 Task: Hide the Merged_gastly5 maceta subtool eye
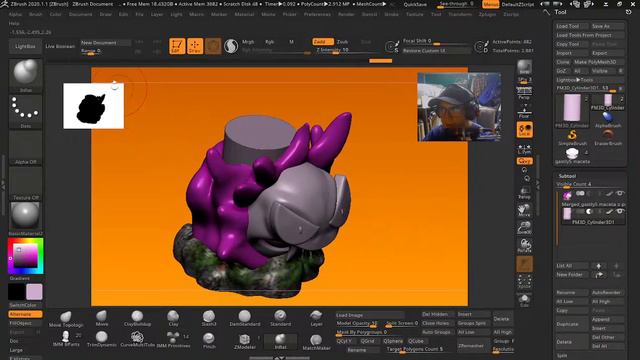coord(620,193)
